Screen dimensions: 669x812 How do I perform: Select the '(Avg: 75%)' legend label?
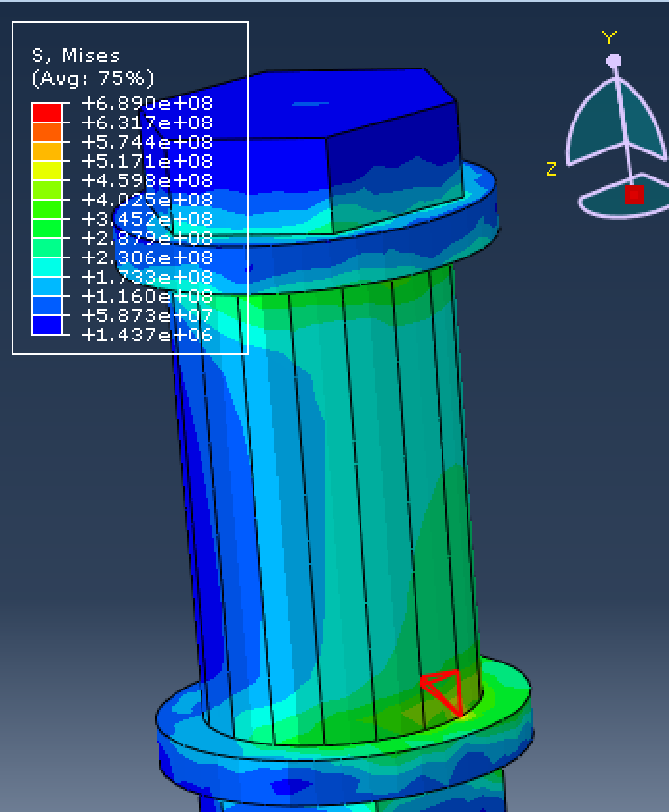(93, 78)
